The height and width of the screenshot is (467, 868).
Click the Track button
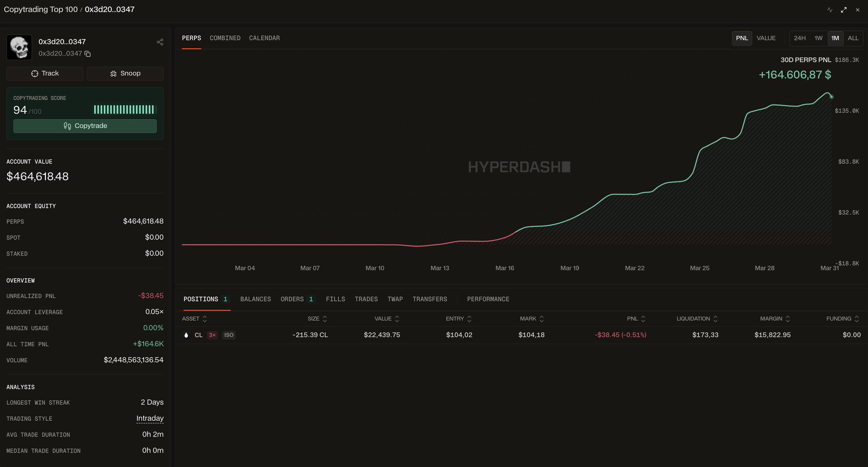(45, 73)
